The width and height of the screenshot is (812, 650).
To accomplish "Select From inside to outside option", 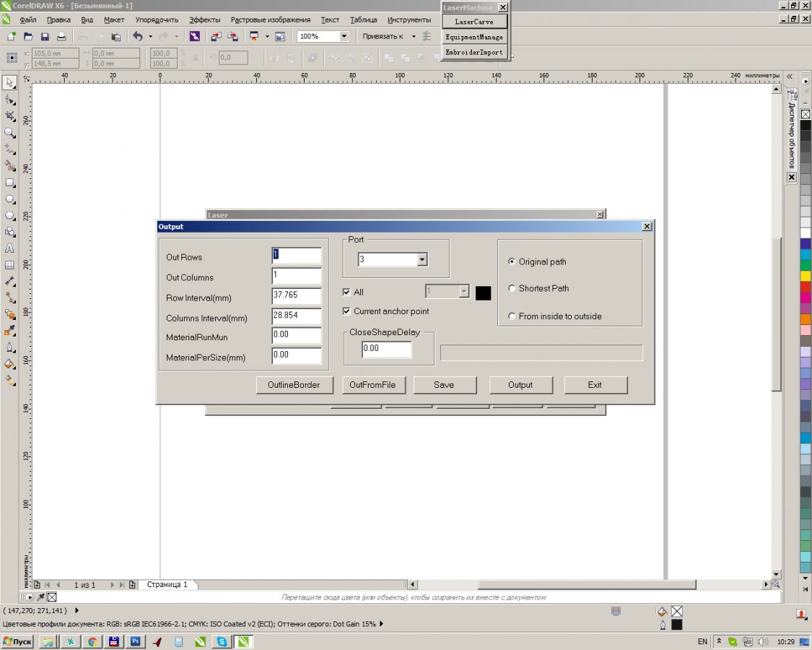I will [x=512, y=316].
